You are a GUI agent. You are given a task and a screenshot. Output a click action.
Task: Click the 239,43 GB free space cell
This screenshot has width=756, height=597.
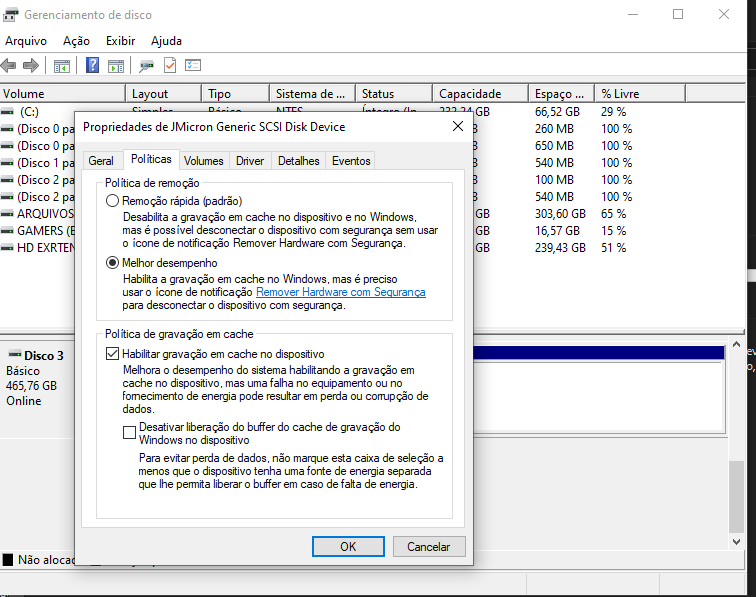click(x=560, y=248)
